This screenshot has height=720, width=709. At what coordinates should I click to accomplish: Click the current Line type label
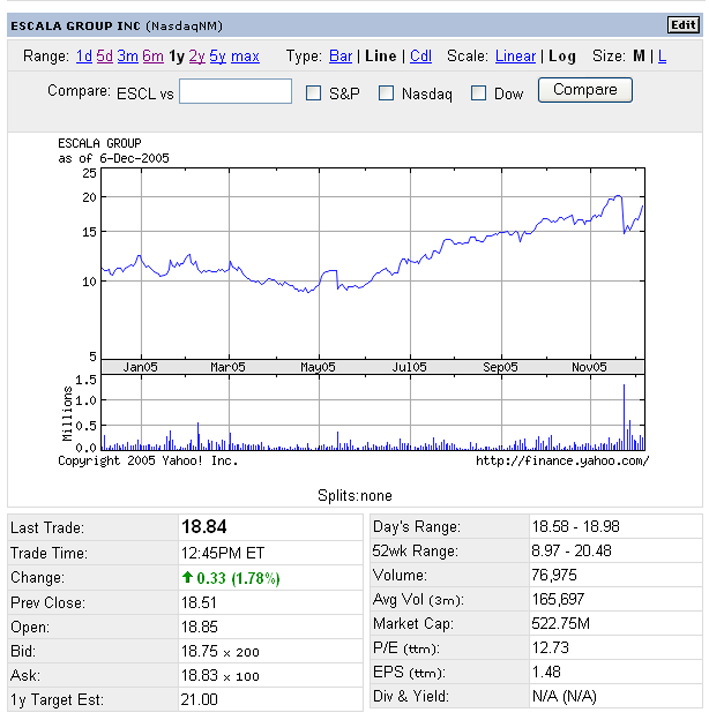(x=381, y=56)
